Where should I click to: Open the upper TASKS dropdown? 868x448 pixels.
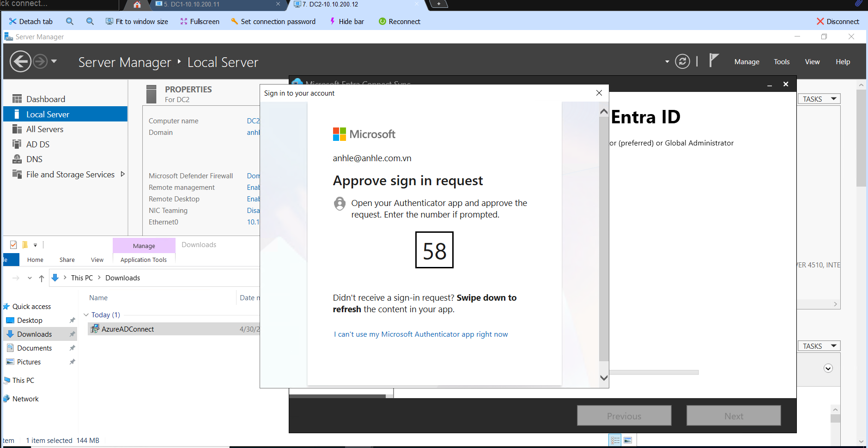coord(819,99)
